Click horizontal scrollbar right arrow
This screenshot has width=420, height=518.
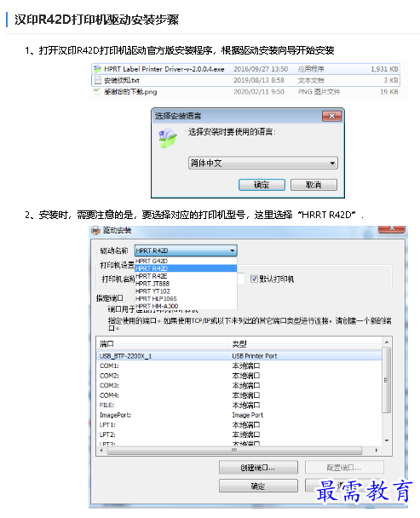coord(377,451)
